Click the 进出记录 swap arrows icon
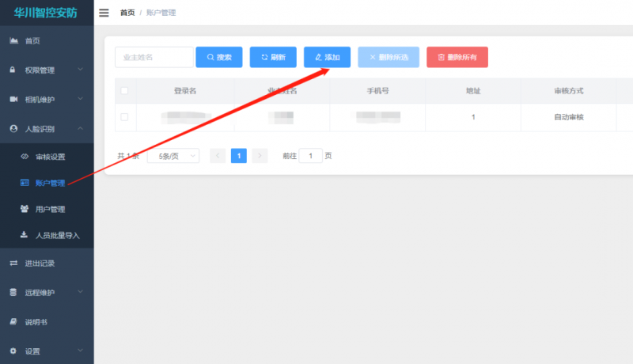Screen dimensions: 633x364 (13, 263)
